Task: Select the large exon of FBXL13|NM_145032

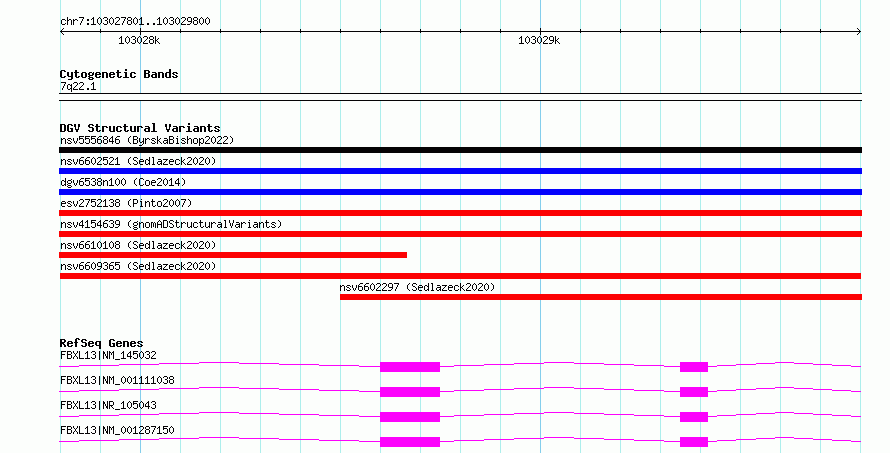Action: 410,367
